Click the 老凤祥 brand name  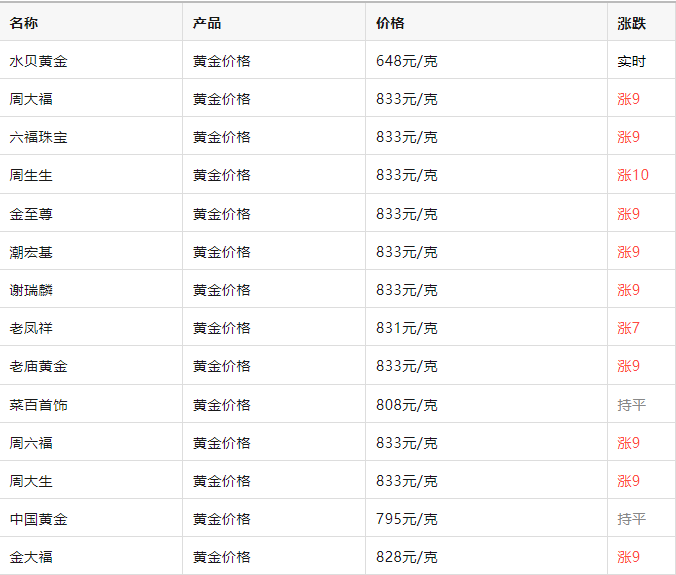(x=31, y=328)
